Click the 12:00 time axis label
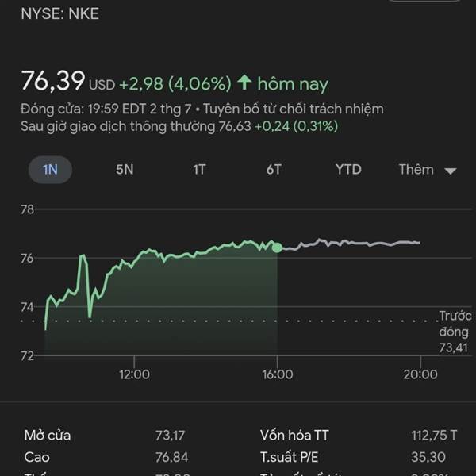This screenshot has width=476, height=476. [134, 374]
